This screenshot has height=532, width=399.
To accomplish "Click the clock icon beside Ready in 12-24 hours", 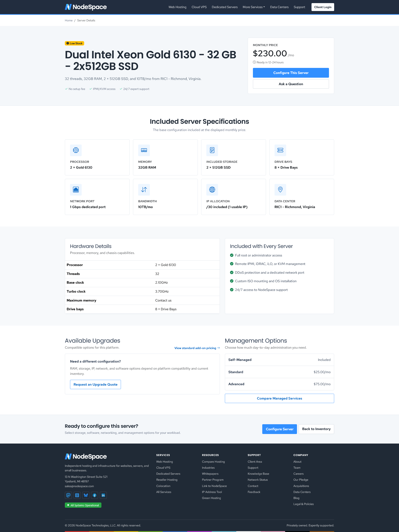I will click(x=254, y=62).
